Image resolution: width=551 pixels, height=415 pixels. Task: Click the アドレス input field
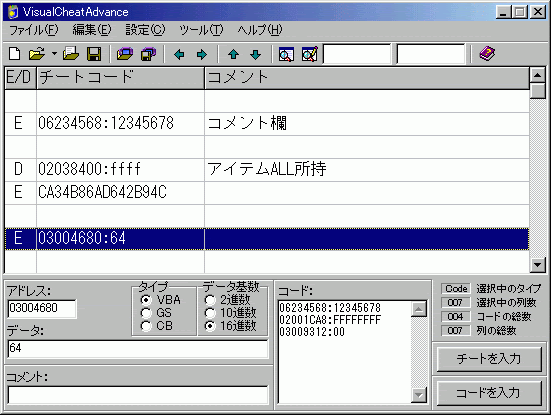(42, 309)
